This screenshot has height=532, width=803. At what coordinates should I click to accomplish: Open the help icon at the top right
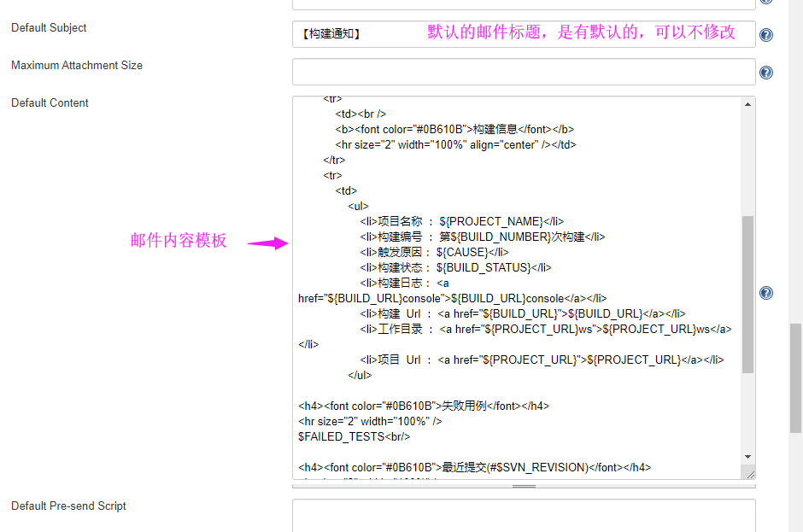point(766,3)
